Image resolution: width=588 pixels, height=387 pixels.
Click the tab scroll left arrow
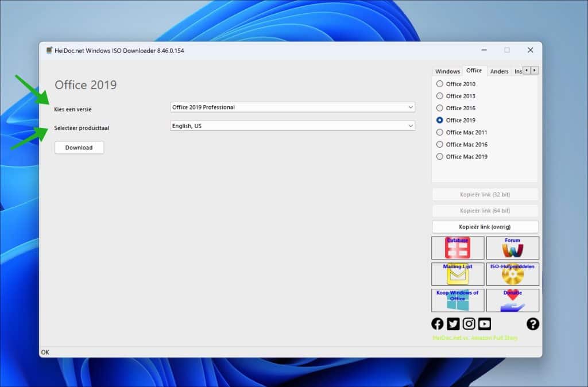point(527,70)
